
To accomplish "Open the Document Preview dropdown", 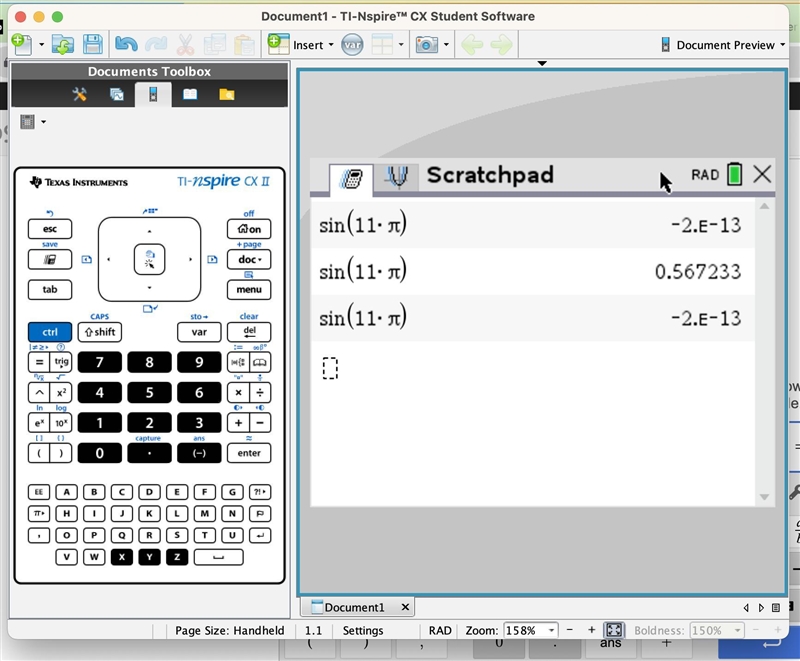I will pyautogui.click(x=723, y=45).
